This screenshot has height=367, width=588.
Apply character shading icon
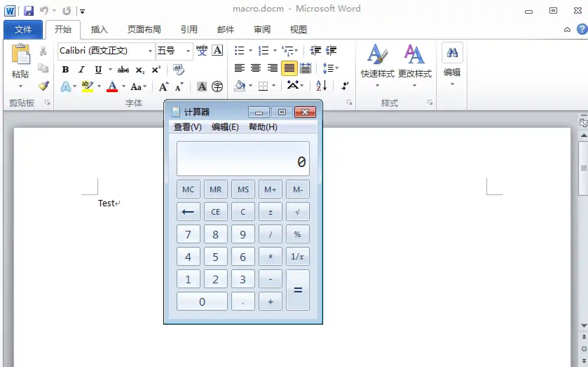coord(202,86)
